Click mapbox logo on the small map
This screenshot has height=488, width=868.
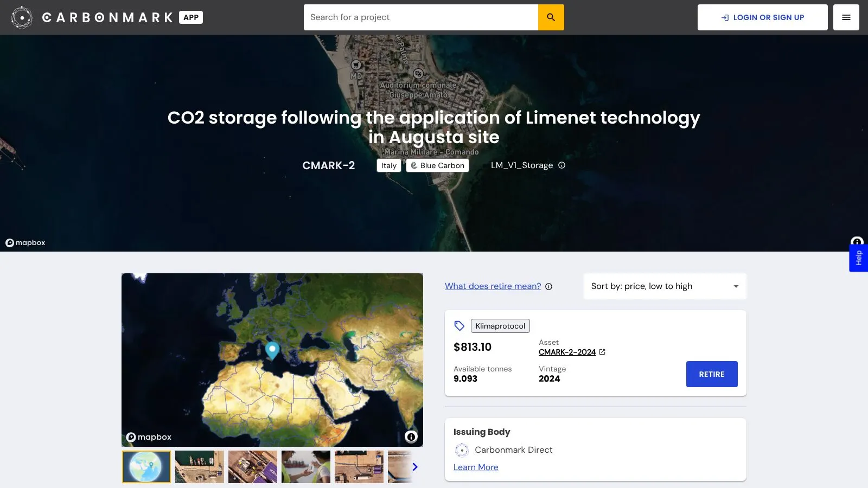149,437
